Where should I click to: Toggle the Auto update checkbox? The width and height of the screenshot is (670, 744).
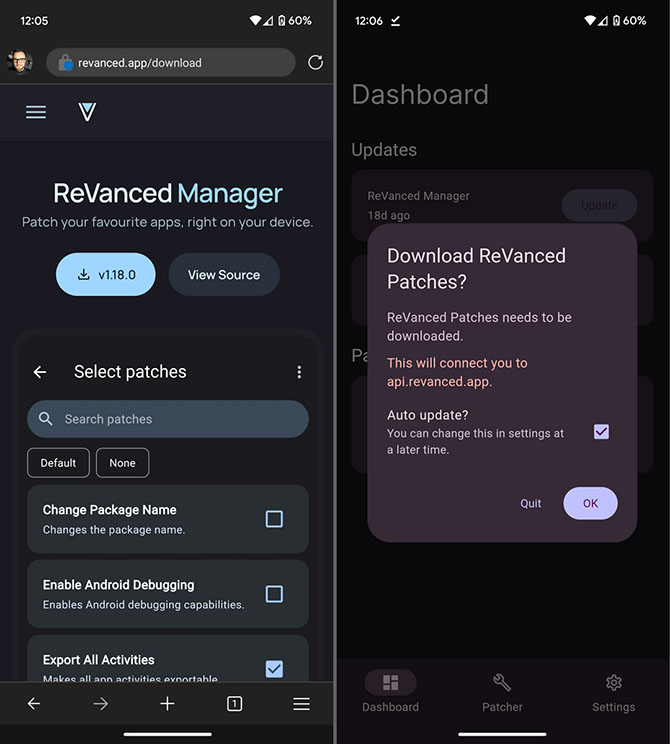pos(601,432)
